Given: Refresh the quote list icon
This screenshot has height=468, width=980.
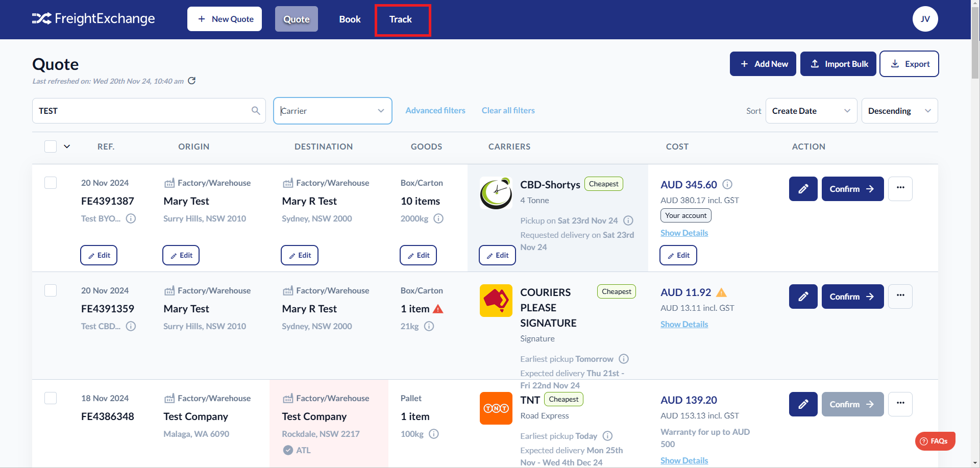Looking at the screenshot, I should (x=192, y=81).
